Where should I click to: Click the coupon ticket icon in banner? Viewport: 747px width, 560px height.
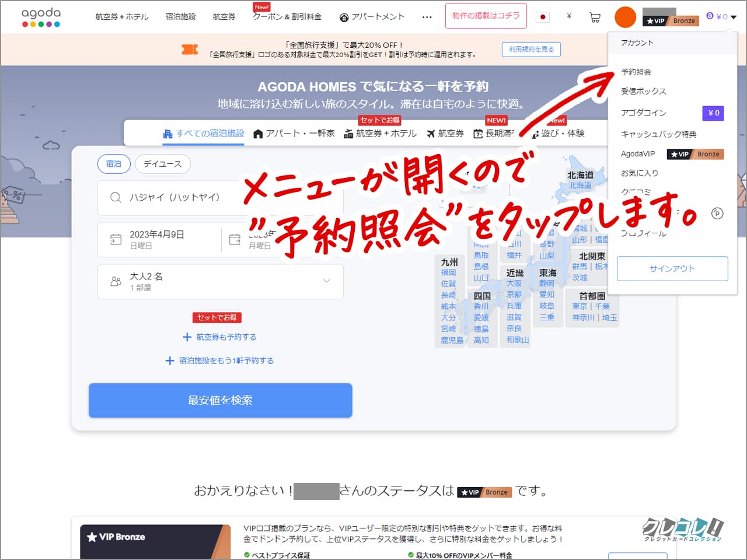point(190,50)
